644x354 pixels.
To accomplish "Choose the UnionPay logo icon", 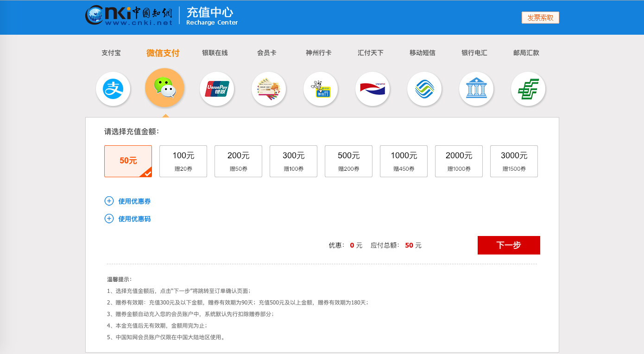I will 217,89.
